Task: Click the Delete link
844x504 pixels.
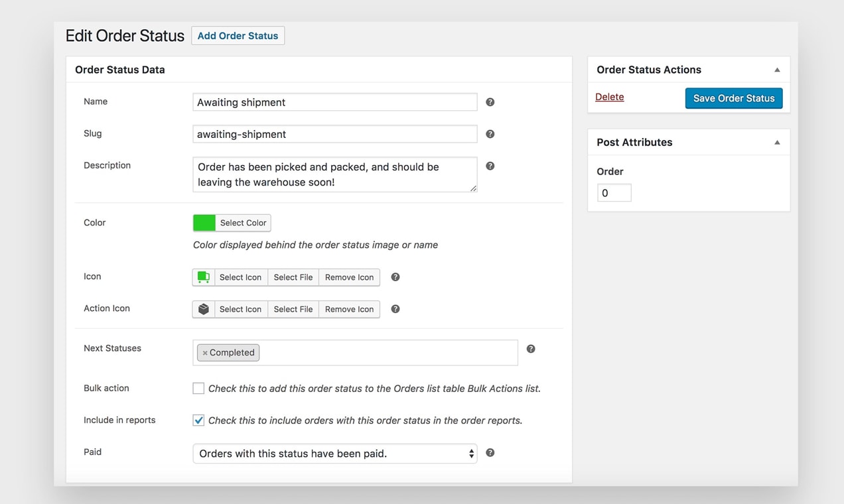Action: pyautogui.click(x=609, y=97)
